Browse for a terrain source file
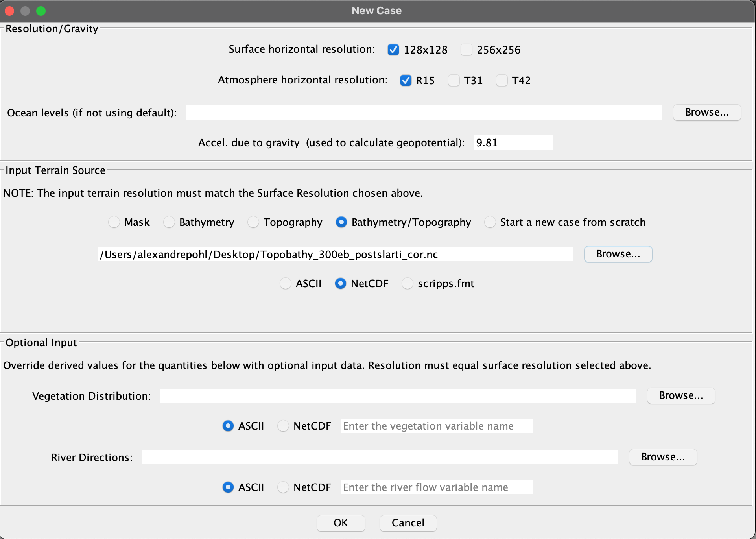This screenshot has width=756, height=539. pos(618,254)
